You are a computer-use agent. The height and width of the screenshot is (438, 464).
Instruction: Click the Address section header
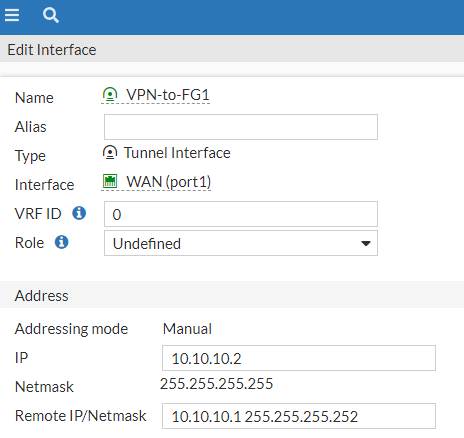click(42, 296)
